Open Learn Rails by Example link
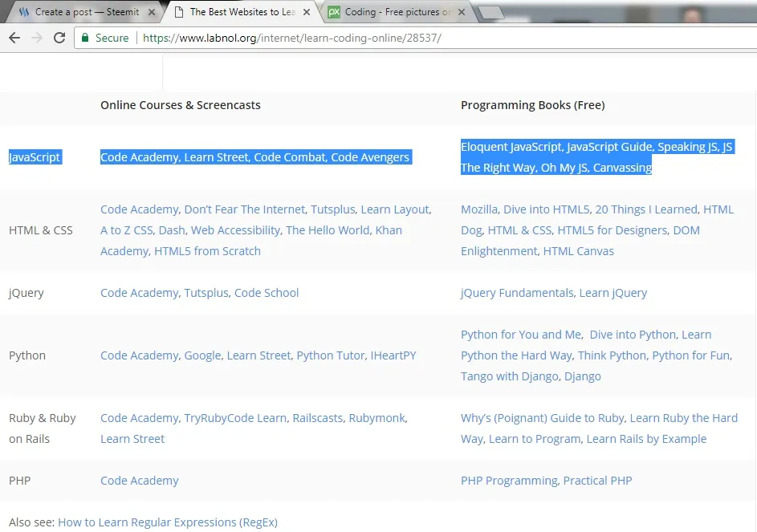The width and height of the screenshot is (757, 532). coord(646,438)
